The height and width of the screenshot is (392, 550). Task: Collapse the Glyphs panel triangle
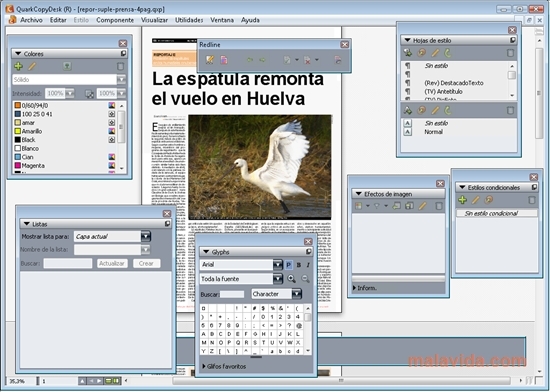tap(206, 252)
